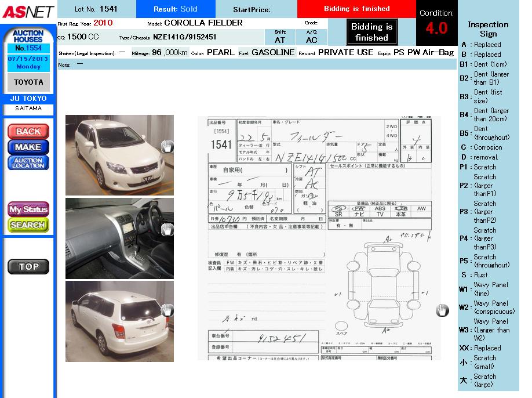The height and width of the screenshot is (398, 532).
Task: Click the hand icon on the rear photo
Action: coord(167,310)
